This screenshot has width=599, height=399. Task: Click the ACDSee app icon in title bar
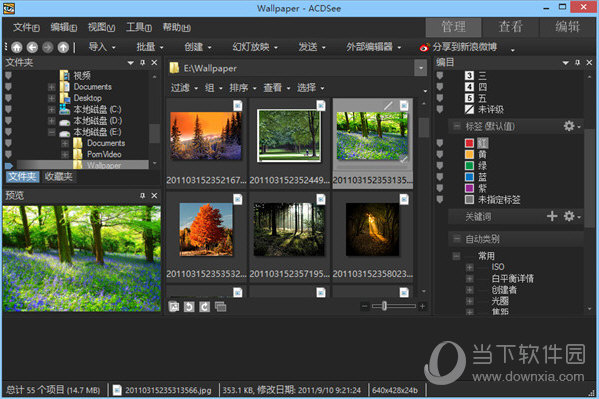click(x=8, y=8)
